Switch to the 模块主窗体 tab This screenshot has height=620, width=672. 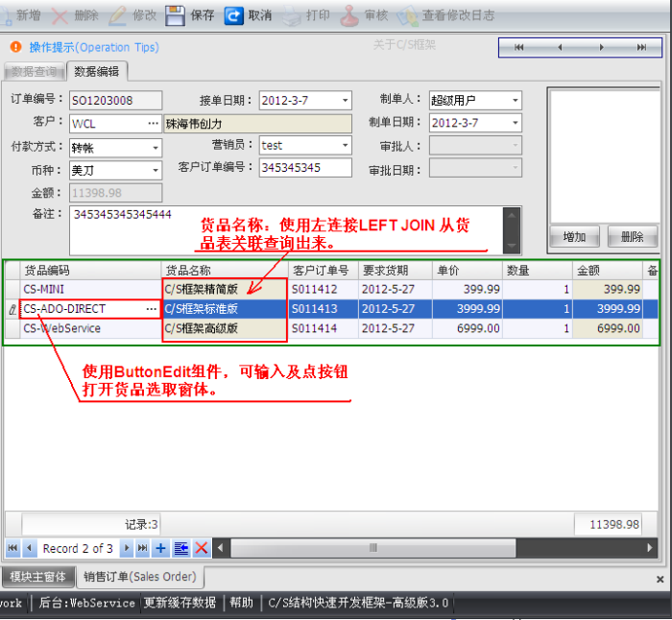(36, 577)
